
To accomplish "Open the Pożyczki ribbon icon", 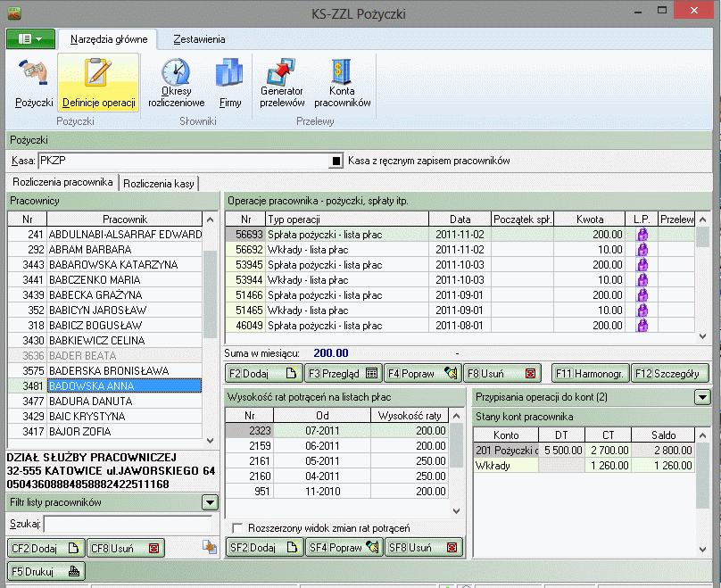I will pos(34,83).
